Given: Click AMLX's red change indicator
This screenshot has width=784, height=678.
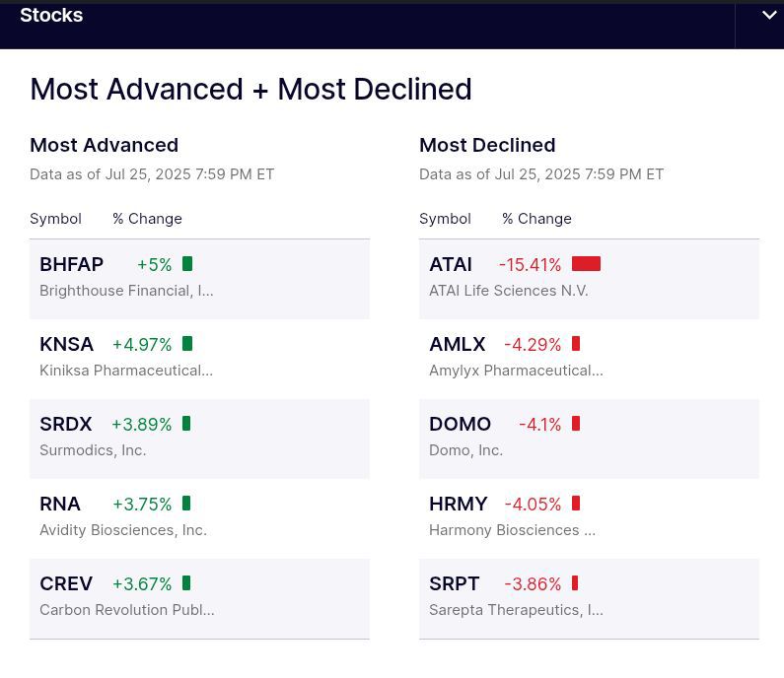Looking at the screenshot, I should click(576, 344).
